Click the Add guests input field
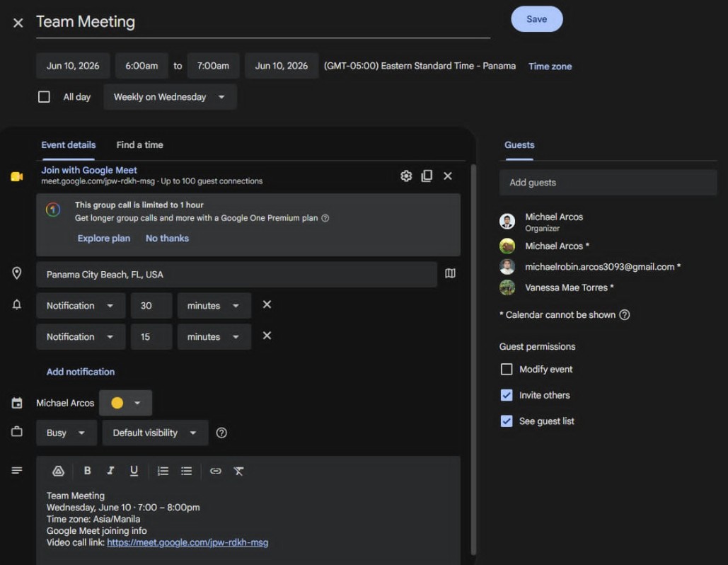Viewport: 728px width, 565px height. pyautogui.click(x=608, y=183)
